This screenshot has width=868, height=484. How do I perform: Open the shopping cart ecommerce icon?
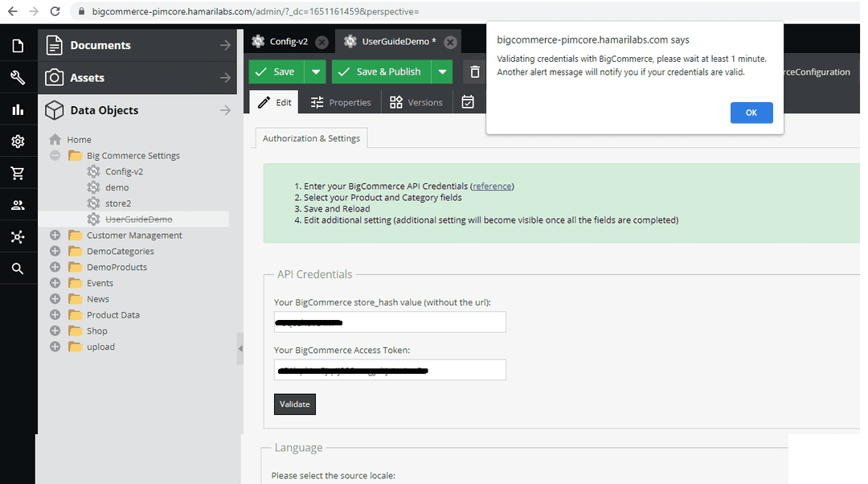pos(18,174)
